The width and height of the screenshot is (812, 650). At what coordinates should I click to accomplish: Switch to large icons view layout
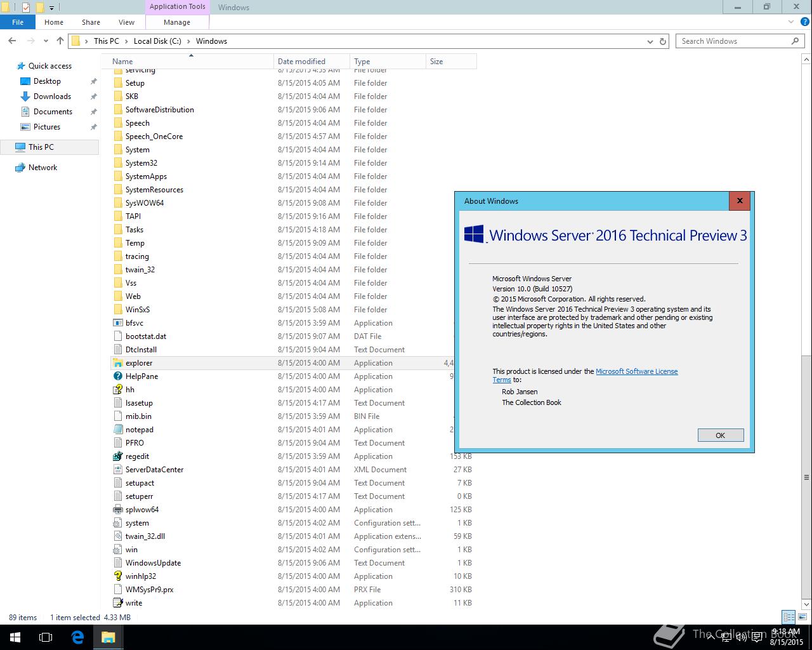801,617
